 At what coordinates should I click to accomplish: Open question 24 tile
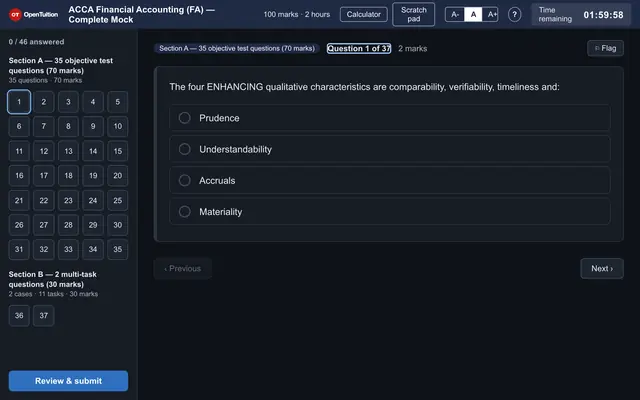[93, 200]
